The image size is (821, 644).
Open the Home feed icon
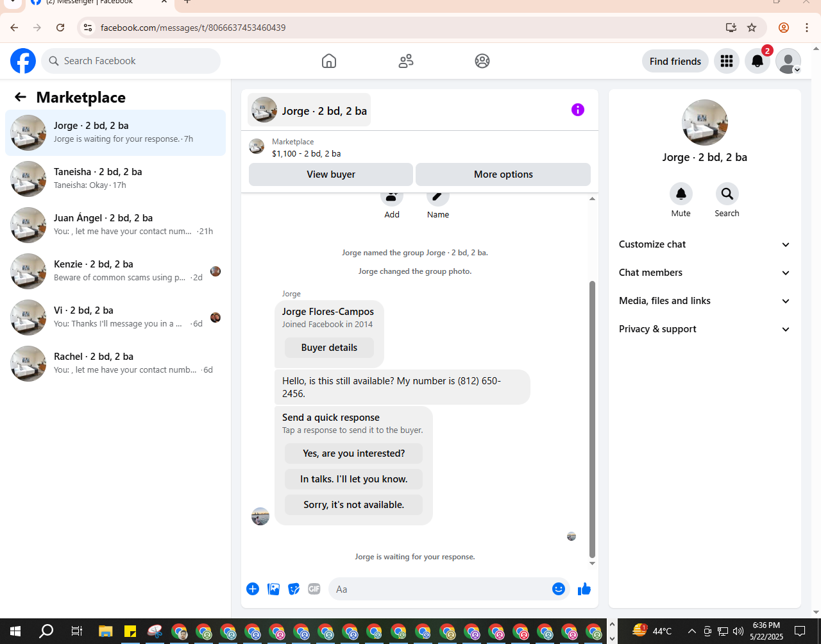coord(329,61)
